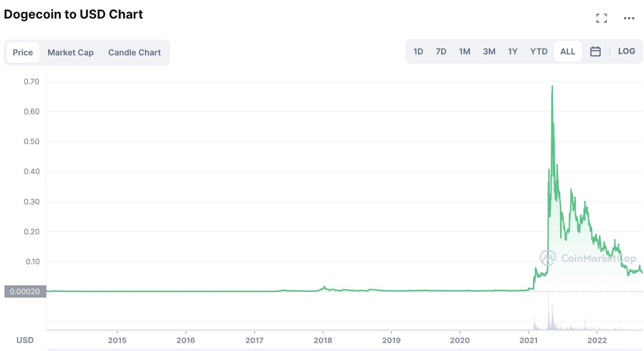Screen dimensions: 644x351
Task: Click the 2015 x-axis label
Action: point(117,341)
